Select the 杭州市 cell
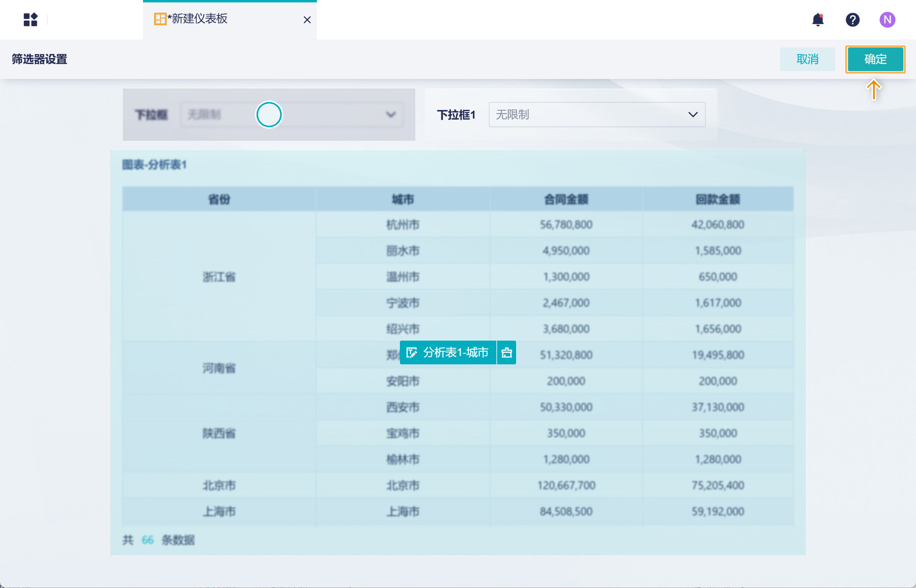916x588 pixels. click(x=403, y=224)
